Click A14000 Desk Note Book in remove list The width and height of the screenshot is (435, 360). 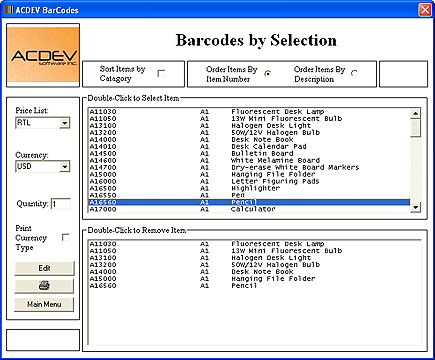tap(254, 272)
